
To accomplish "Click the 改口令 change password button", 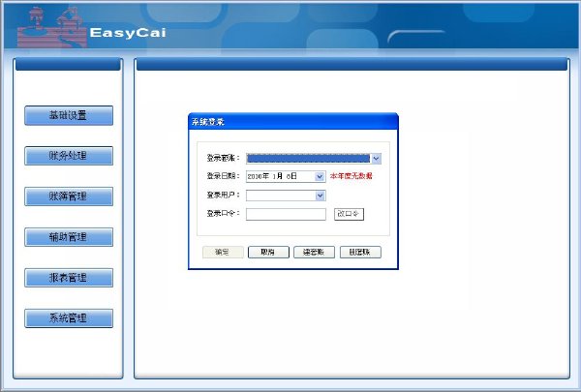I will click(349, 214).
